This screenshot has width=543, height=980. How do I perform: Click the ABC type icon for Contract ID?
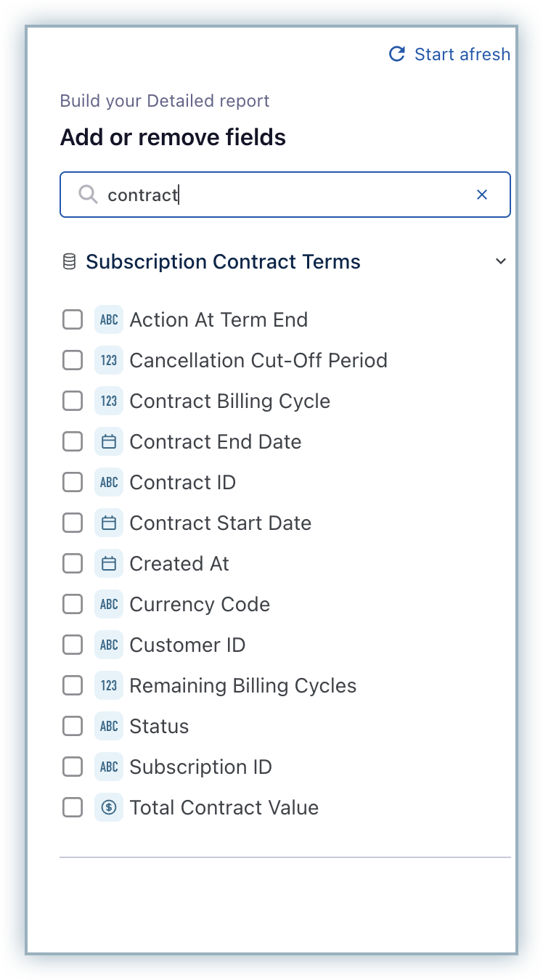click(109, 482)
